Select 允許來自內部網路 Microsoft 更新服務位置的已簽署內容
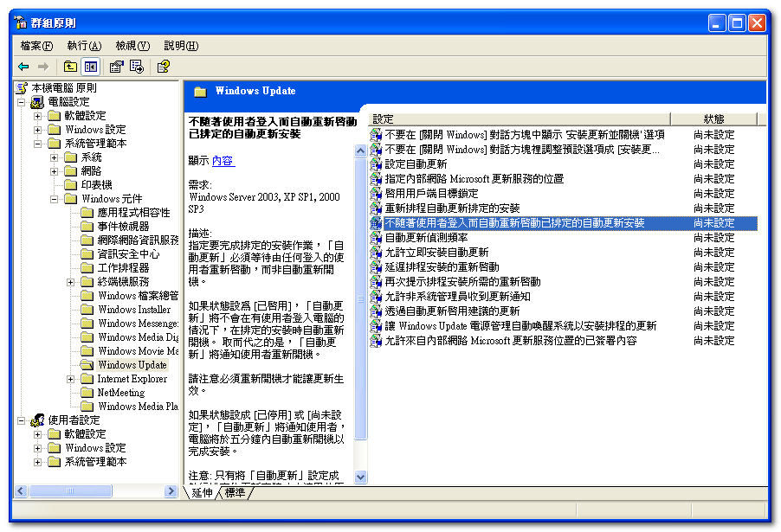781x532 pixels. (511, 341)
